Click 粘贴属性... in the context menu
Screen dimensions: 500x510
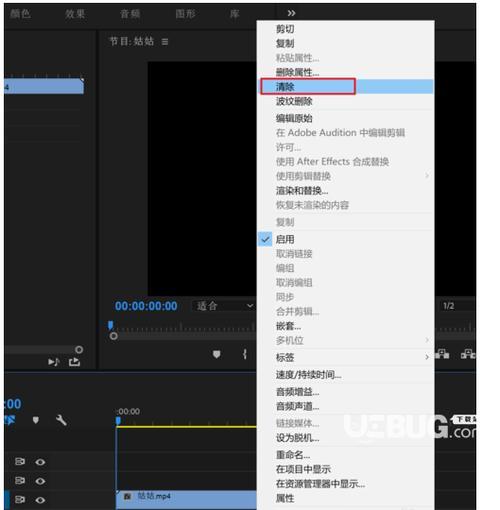pos(346,58)
